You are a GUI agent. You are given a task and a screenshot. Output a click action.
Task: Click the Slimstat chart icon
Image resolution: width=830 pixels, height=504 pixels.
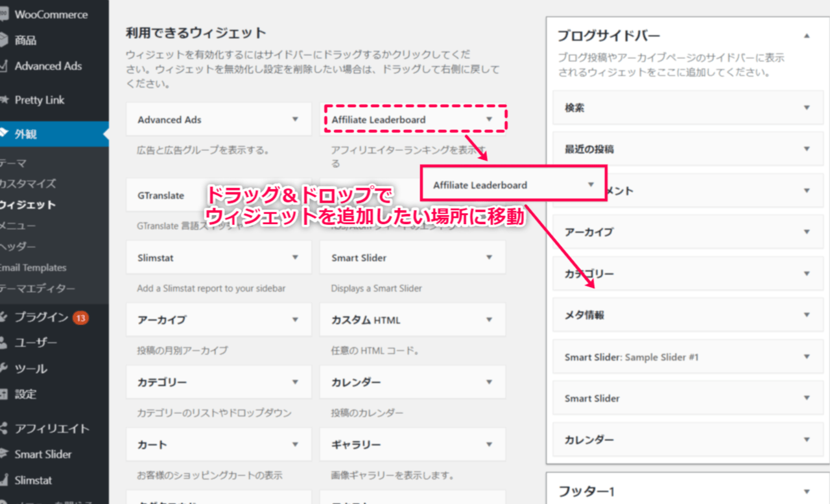4,480
